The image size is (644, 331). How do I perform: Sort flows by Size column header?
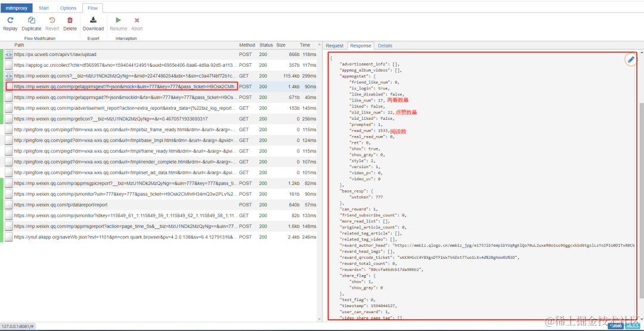pos(281,45)
